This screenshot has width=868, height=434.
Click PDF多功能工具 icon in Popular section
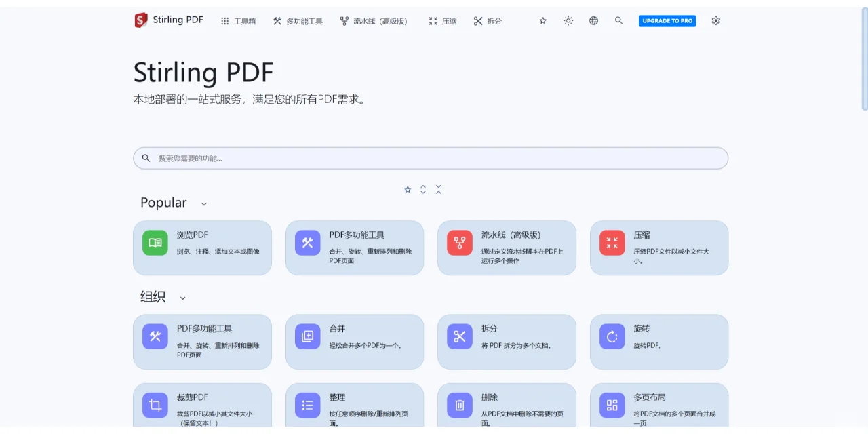point(308,243)
